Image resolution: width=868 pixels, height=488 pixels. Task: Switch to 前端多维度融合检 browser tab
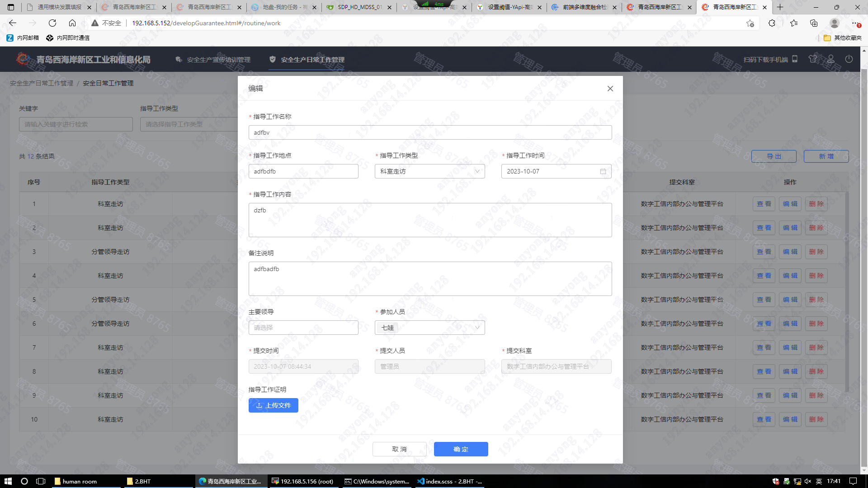585,7
